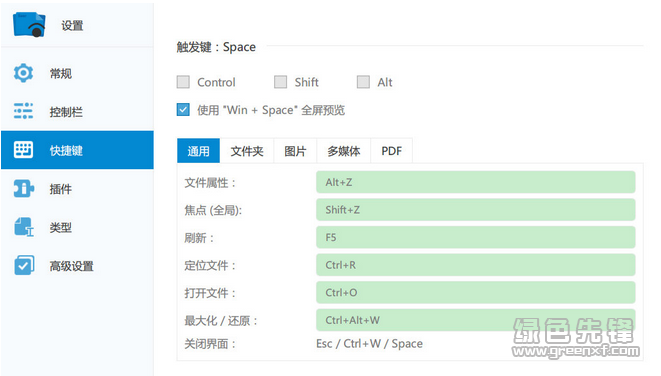Click the 打开文件 Ctrl+O shortcut field
Screen dimensions: 661x376
coord(476,293)
